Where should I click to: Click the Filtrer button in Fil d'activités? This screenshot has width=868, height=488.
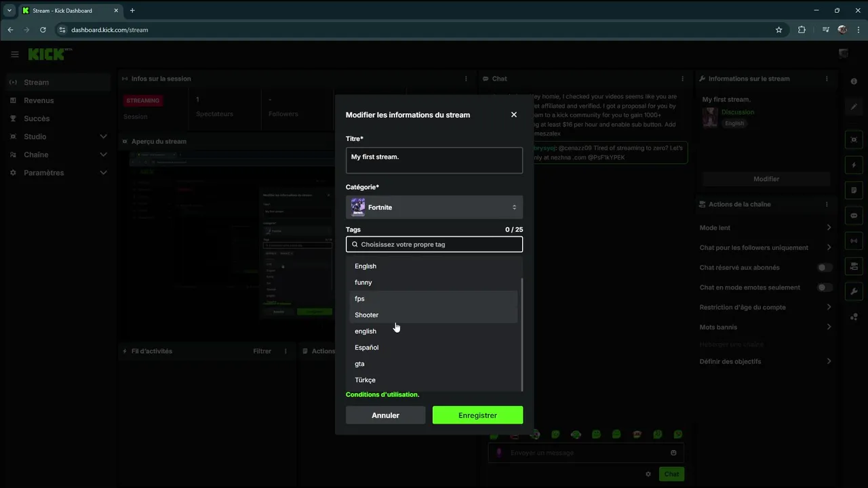262,351
